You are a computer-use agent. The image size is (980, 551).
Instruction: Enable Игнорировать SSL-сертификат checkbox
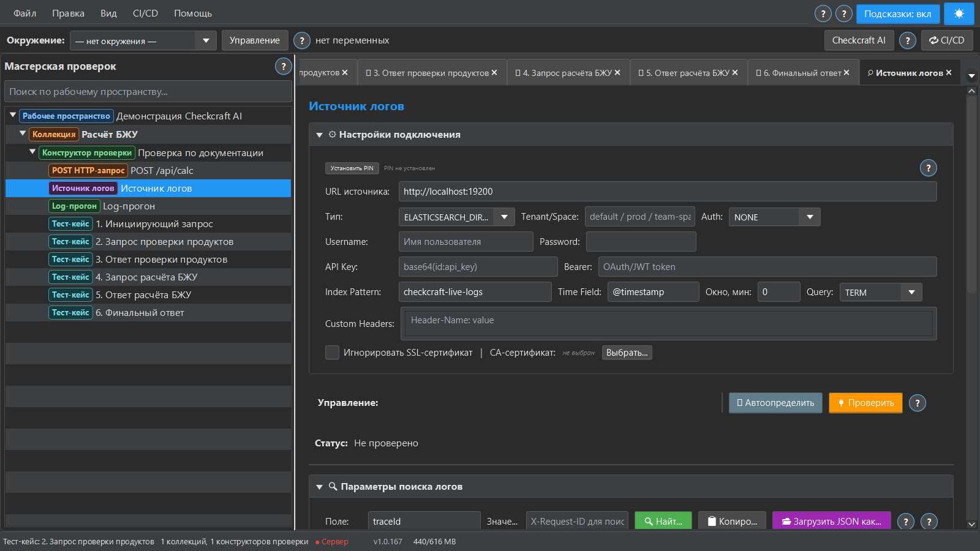pos(332,352)
